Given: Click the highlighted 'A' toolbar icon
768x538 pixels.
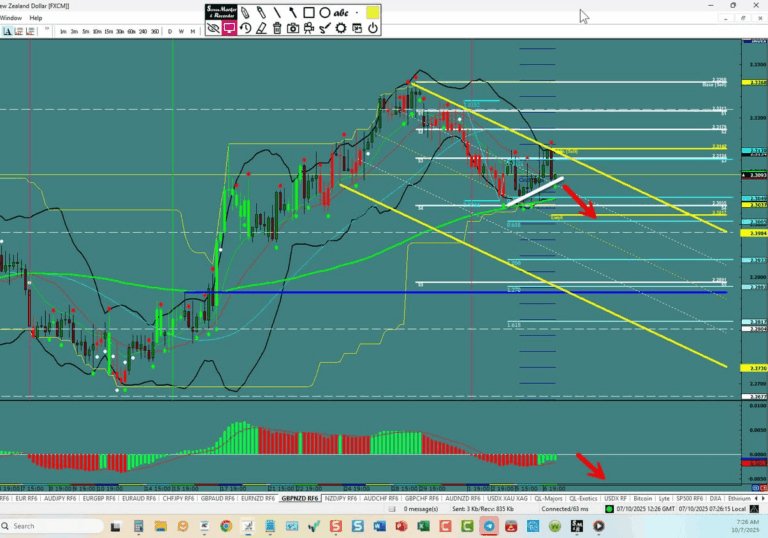Looking at the screenshot, I should point(7,31).
